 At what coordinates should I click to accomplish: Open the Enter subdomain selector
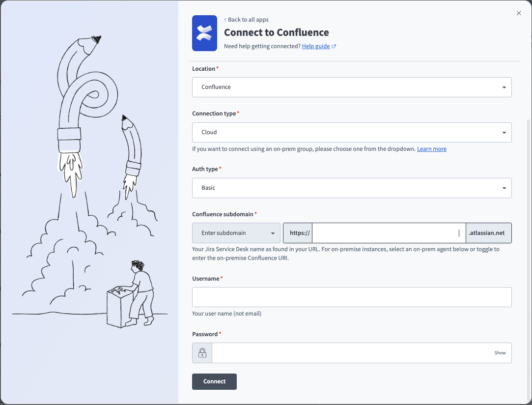pos(236,232)
